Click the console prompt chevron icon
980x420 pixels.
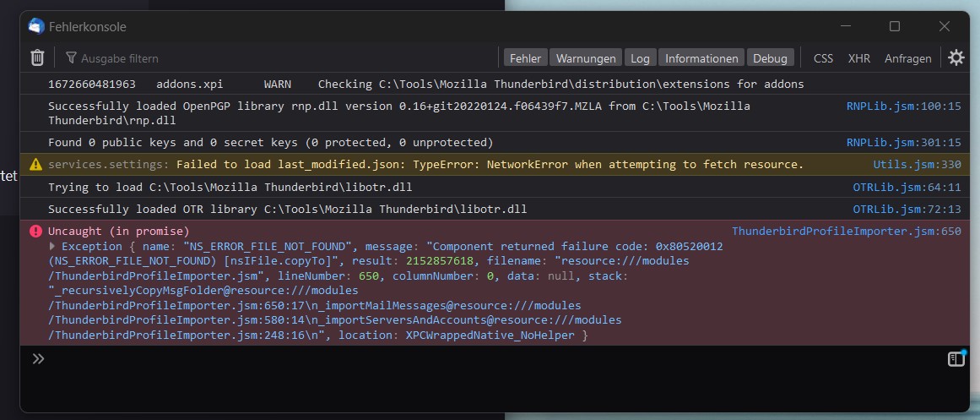pyautogui.click(x=38, y=359)
